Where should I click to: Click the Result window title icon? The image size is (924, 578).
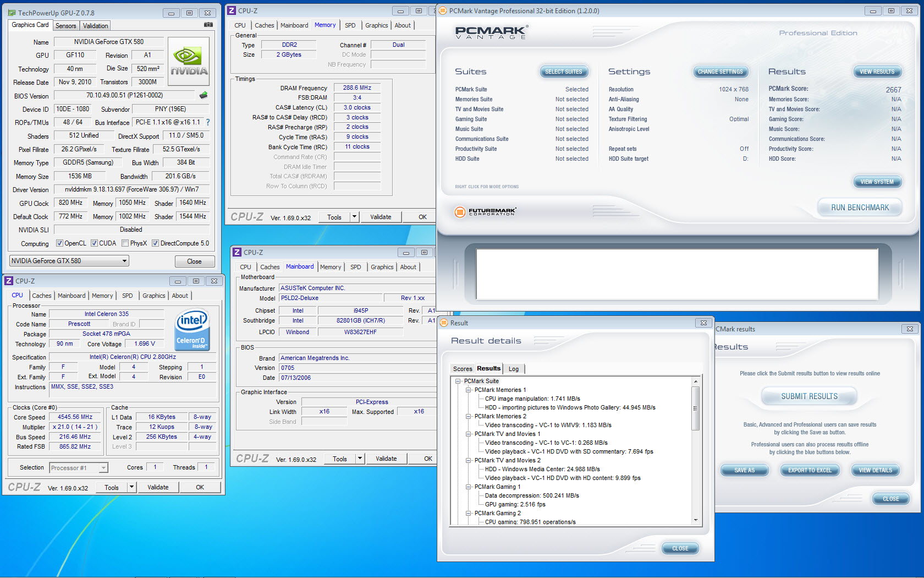coord(444,323)
